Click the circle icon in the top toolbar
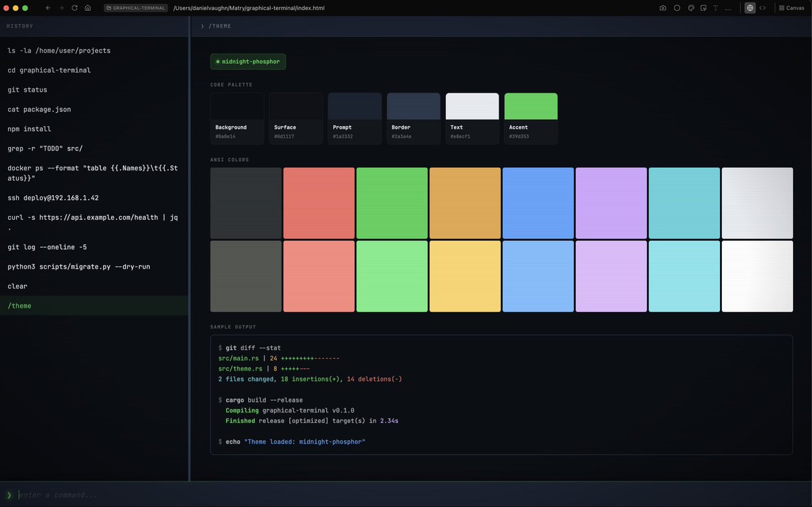 point(677,8)
